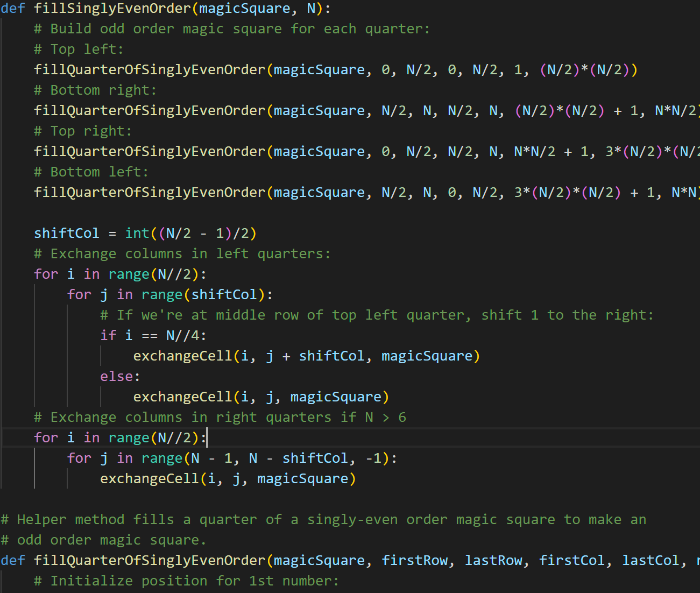Click the lastRow parameter in function definition
Image resolution: width=700 pixels, height=593 pixels.
click(493, 561)
